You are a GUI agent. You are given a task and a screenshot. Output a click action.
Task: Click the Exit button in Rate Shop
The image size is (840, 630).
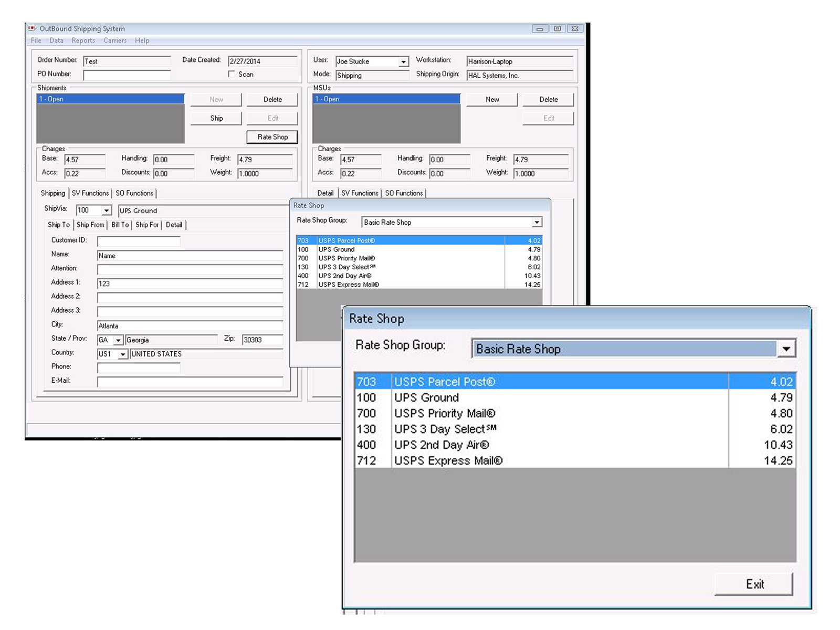click(x=754, y=584)
